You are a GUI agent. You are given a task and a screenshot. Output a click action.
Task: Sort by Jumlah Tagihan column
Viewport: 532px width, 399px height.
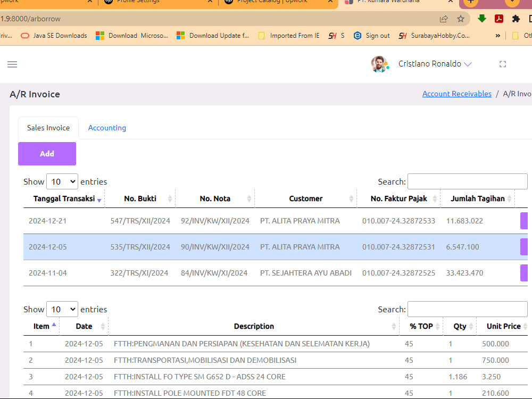pos(477,199)
